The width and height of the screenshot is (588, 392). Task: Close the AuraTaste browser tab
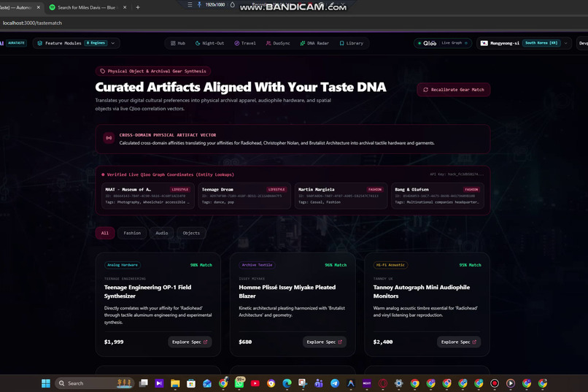click(x=38, y=7)
